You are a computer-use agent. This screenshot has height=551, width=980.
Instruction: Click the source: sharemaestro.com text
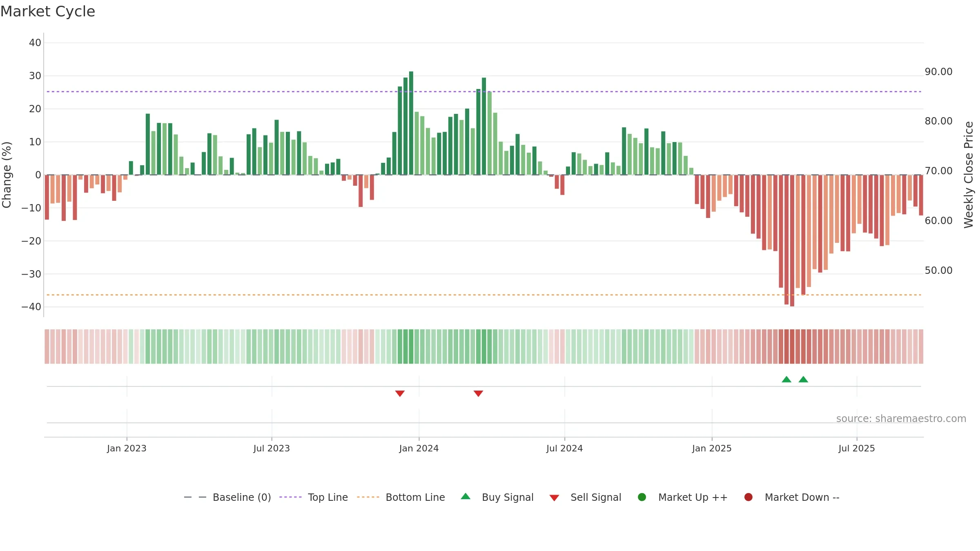click(x=901, y=419)
